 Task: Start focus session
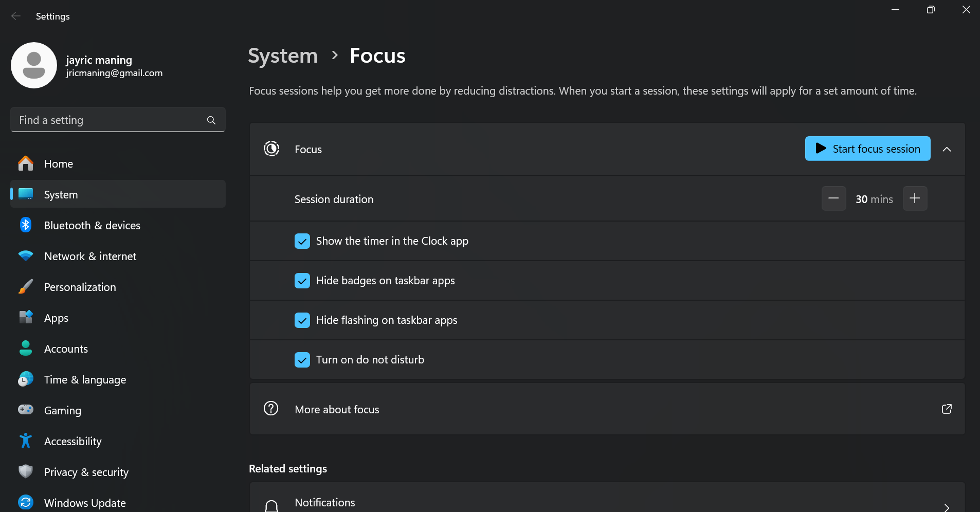867,149
